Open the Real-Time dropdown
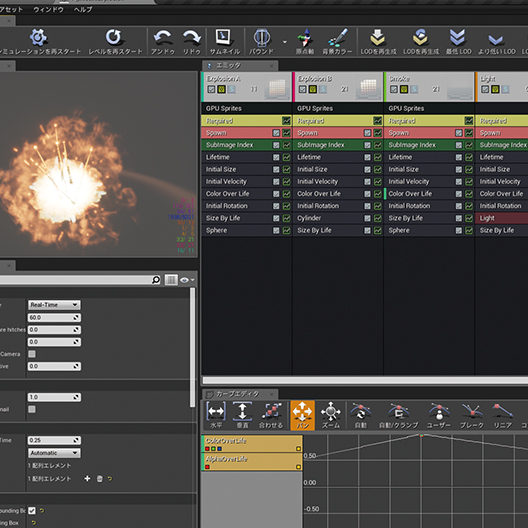Image resolution: width=528 pixels, height=528 pixels. pyautogui.click(x=54, y=305)
